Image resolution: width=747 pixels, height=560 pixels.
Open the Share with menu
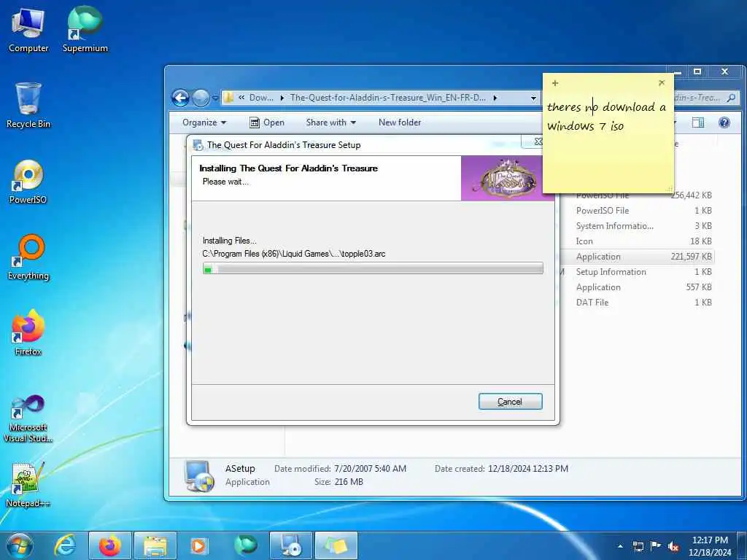pos(330,122)
